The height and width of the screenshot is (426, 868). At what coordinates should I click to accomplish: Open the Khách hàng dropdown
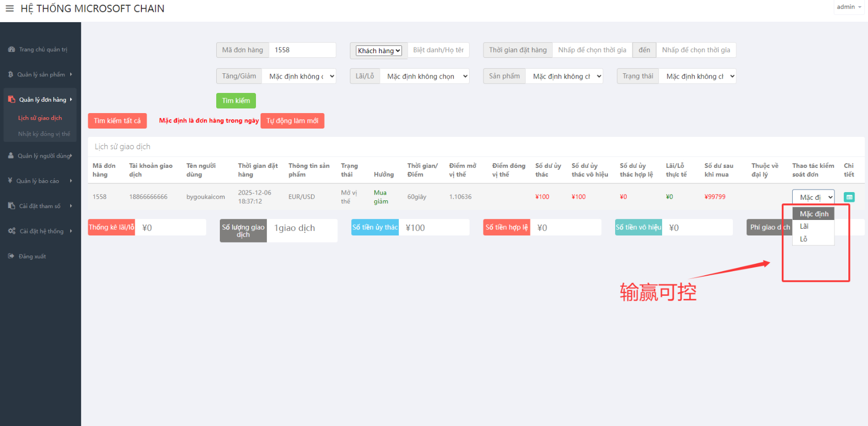pyautogui.click(x=379, y=51)
